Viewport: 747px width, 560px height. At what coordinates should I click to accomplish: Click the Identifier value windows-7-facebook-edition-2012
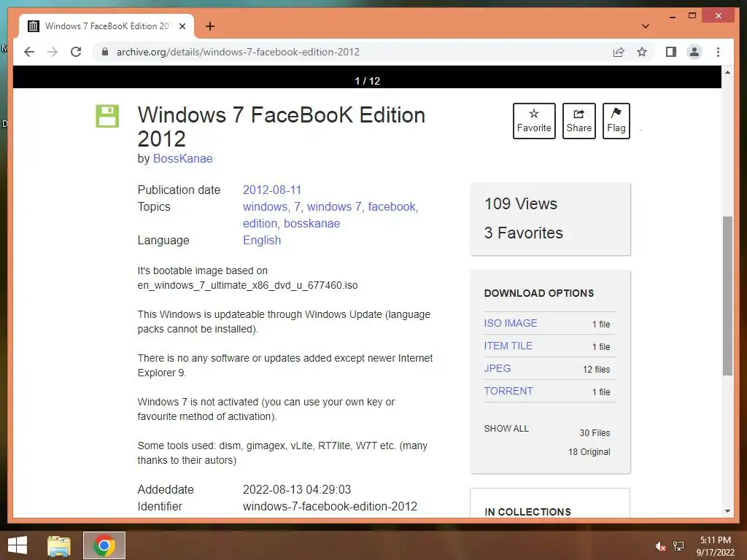tap(330, 506)
